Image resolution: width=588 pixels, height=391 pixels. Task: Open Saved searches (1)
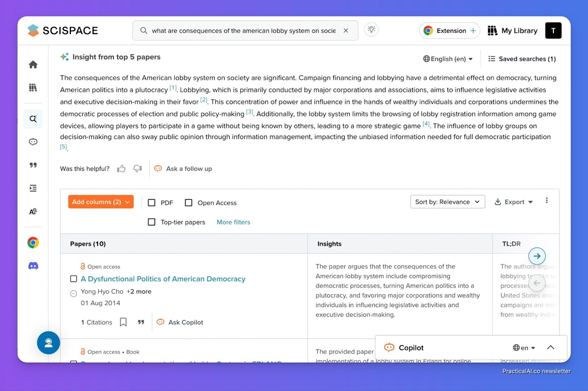tap(522, 59)
